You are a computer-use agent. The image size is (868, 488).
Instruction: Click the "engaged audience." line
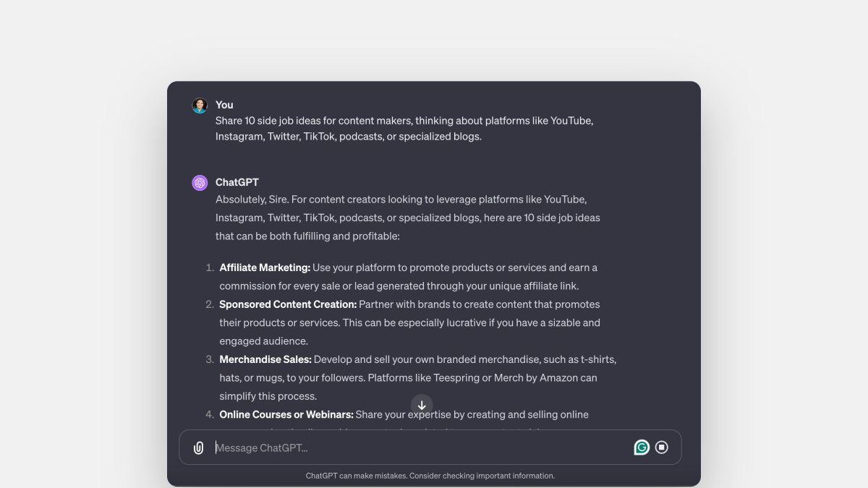(264, 341)
